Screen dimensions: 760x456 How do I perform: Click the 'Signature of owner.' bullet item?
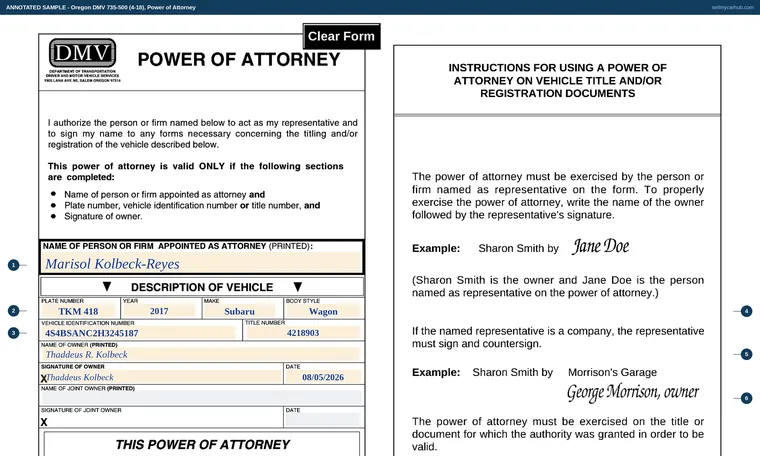(x=103, y=216)
